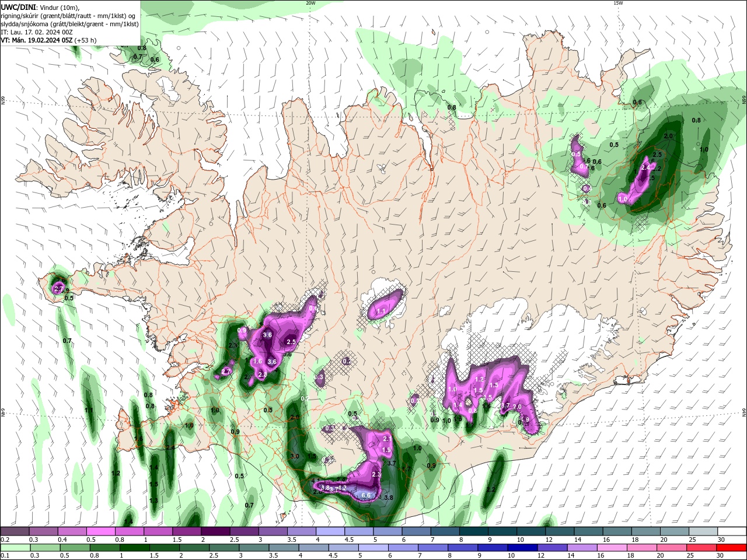Click the 'slydda/snjókoma' legend description line
Image resolution: width=747 pixels, height=560 pixels.
[x=69, y=24]
